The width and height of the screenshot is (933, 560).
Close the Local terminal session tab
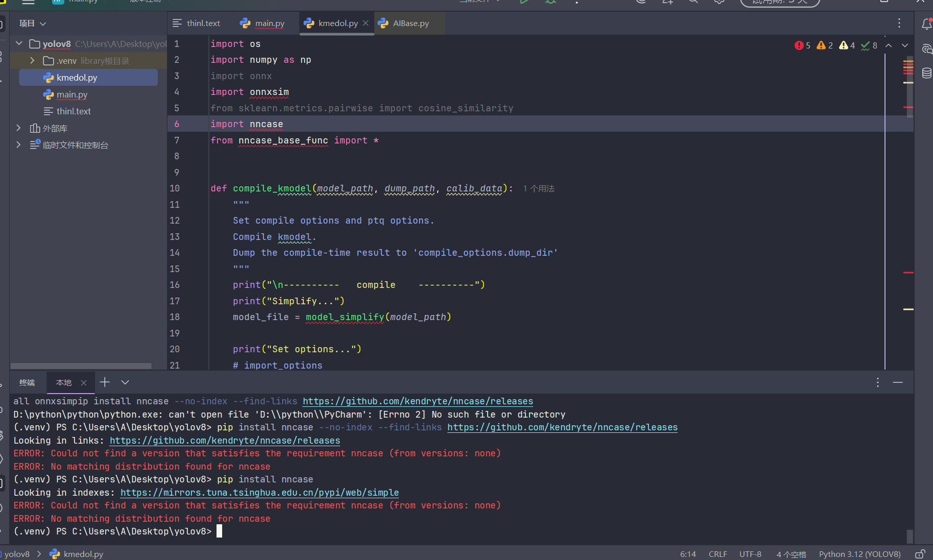tap(84, 382)
